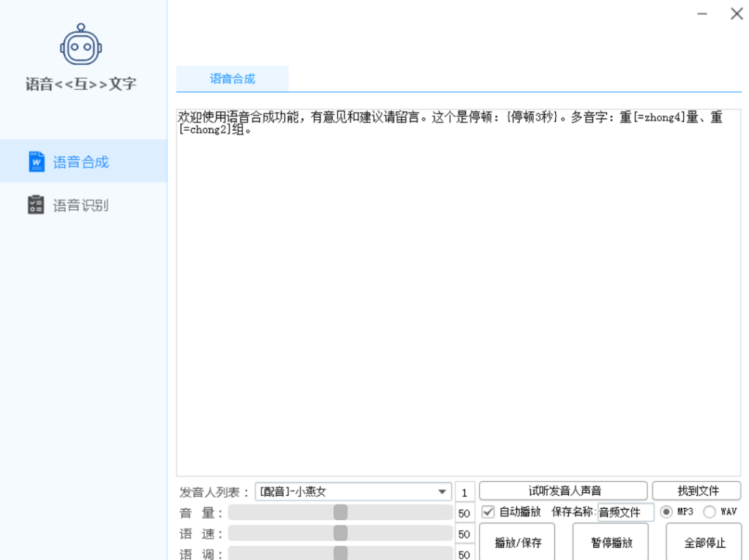Close the application window

[737, 14]
